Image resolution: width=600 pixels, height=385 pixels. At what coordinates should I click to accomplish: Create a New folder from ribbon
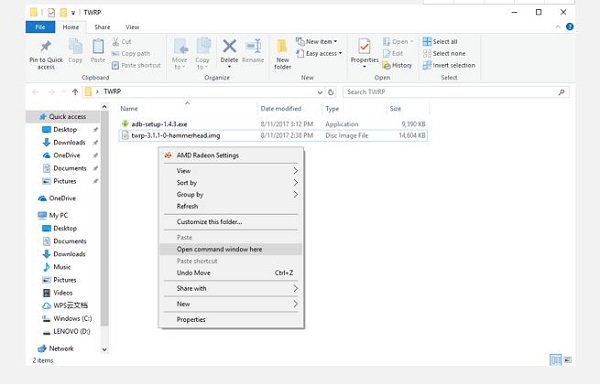pyautogui.click(x=282, y=54)
